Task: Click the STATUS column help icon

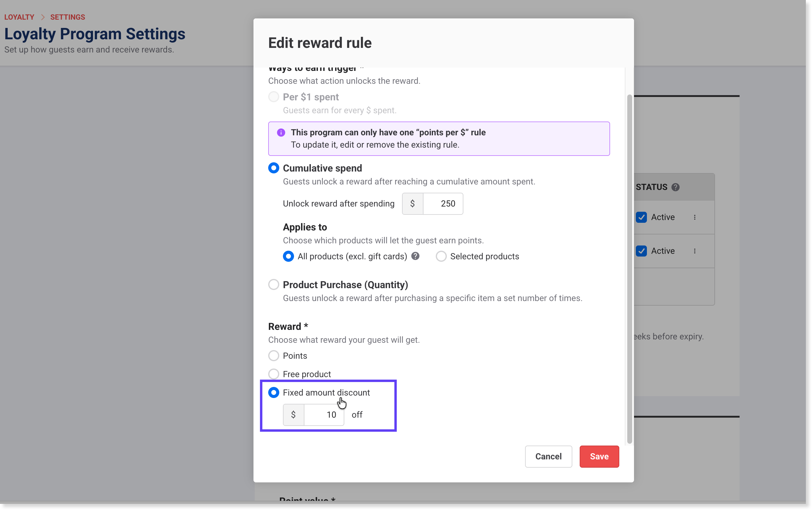Action: point(675,187)
